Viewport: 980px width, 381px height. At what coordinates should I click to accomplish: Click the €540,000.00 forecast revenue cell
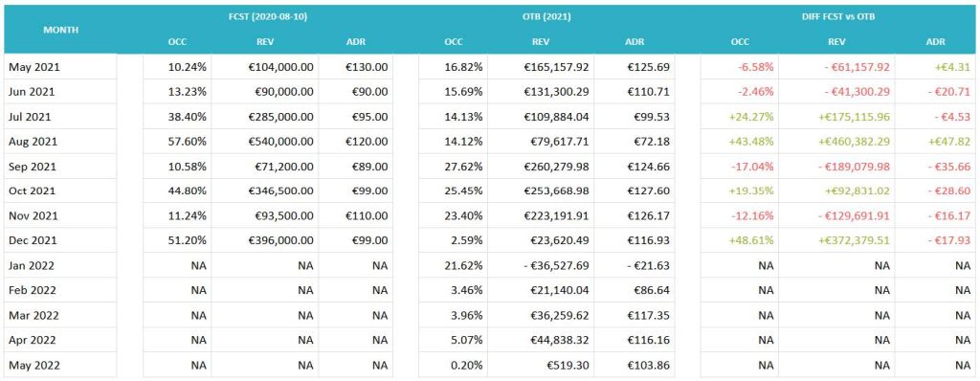coord(265,142)
